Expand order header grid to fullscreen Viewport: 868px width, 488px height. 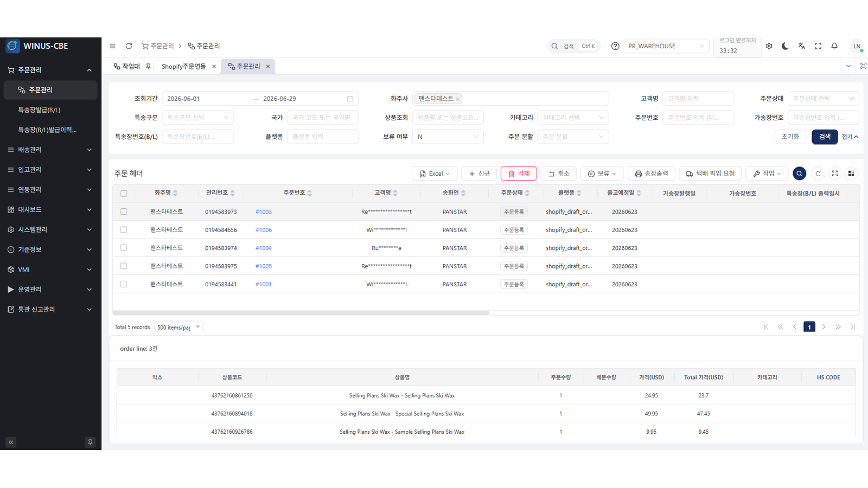coord(835,174)
